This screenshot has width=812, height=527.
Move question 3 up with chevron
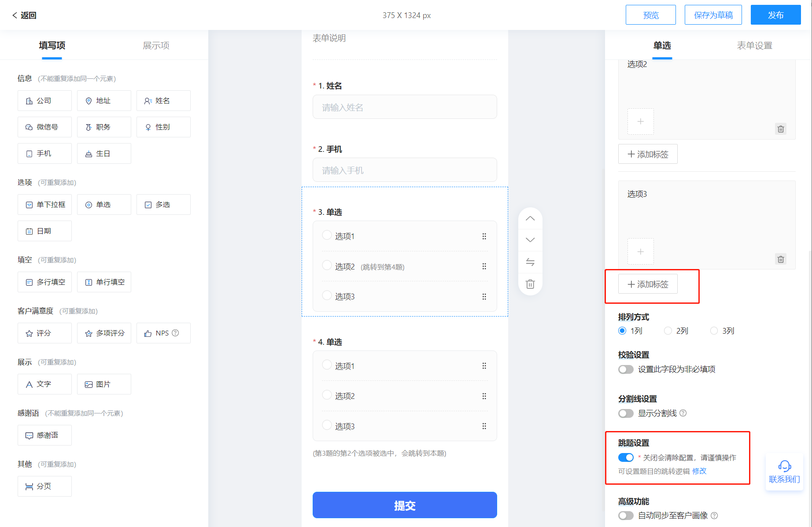(x=530, y=218)
